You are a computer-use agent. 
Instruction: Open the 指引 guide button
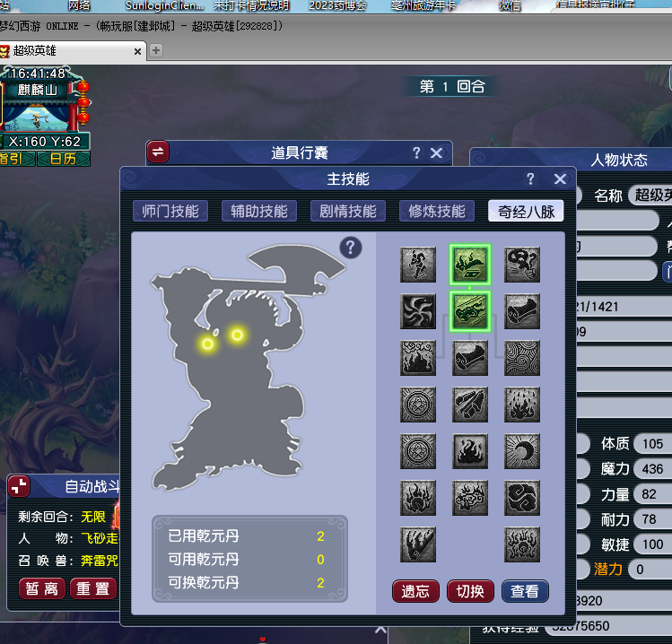(x=16, y=159)
